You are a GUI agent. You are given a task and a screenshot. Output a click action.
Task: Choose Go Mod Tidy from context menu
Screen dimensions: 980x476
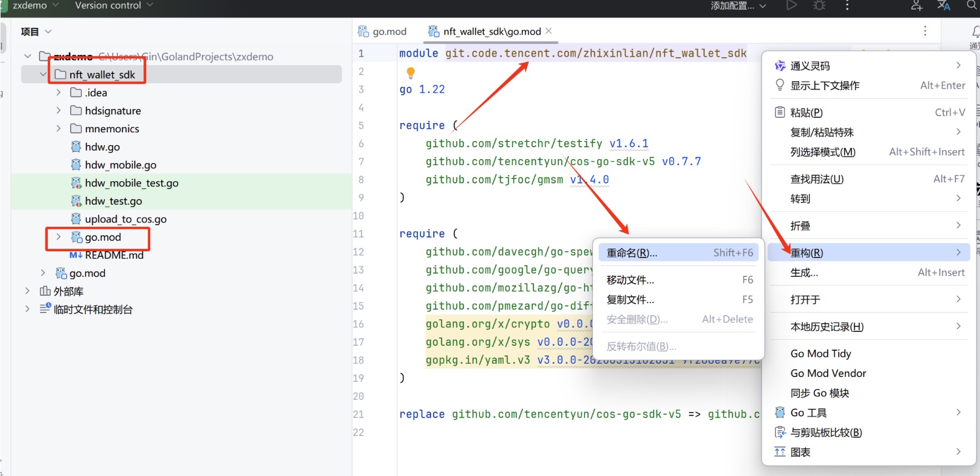click(x=820, y=354)
